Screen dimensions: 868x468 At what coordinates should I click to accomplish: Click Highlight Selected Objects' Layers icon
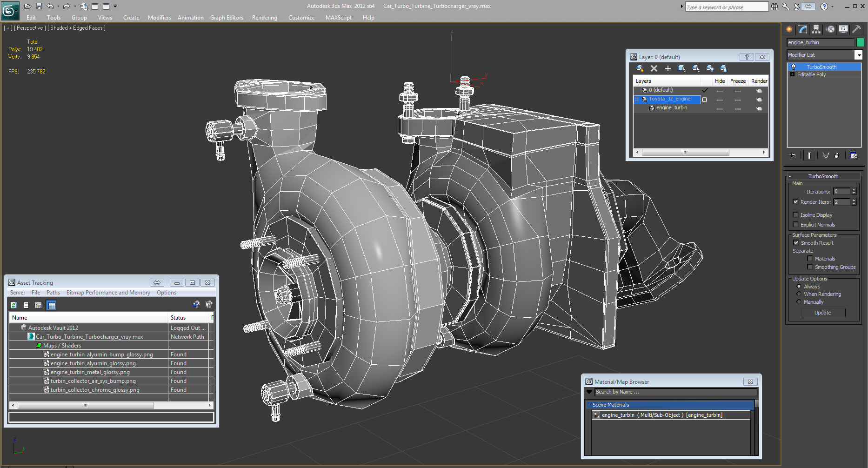pyautogui.click(x=696, y=68)
